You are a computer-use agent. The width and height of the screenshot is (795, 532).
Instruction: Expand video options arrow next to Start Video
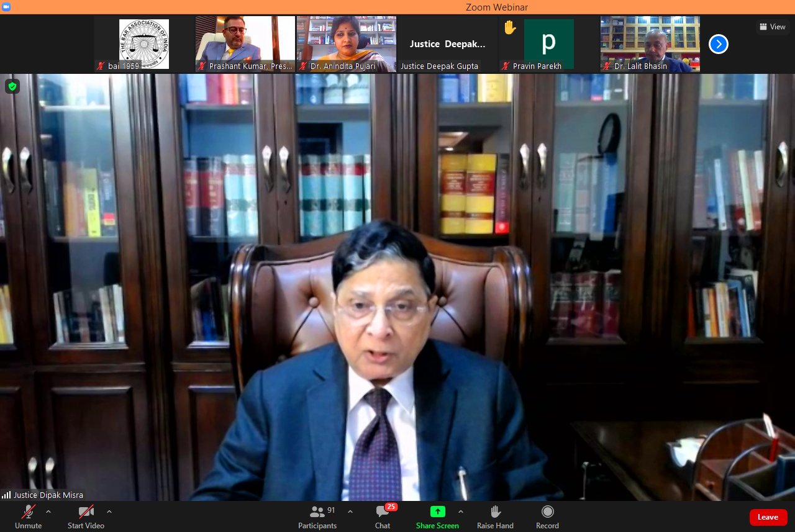pos(109,512)
